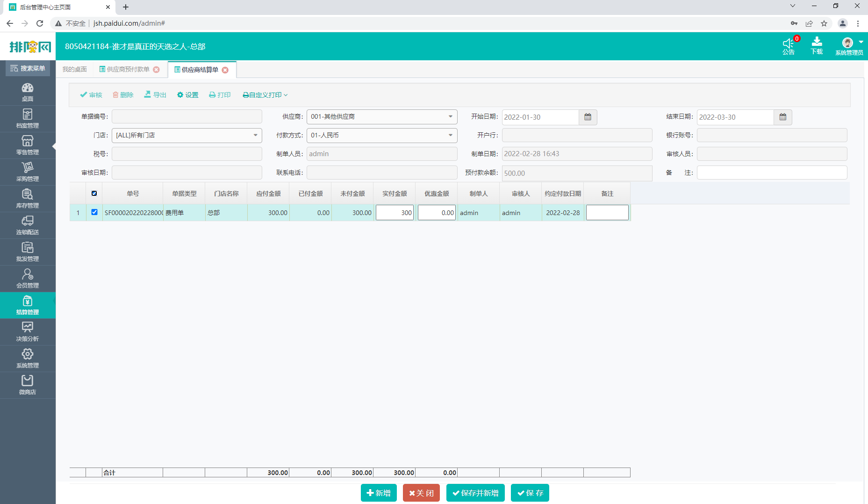This screenshot has height=504, width=868.
Task: Open the 结束日期 calendar picker
Action: (783, 117)
